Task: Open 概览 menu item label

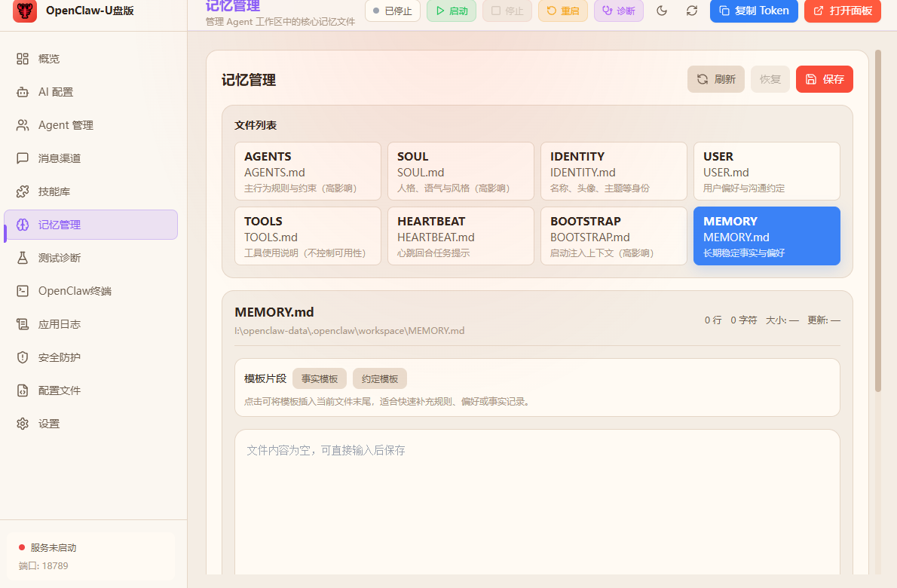Action: point(49,59)
